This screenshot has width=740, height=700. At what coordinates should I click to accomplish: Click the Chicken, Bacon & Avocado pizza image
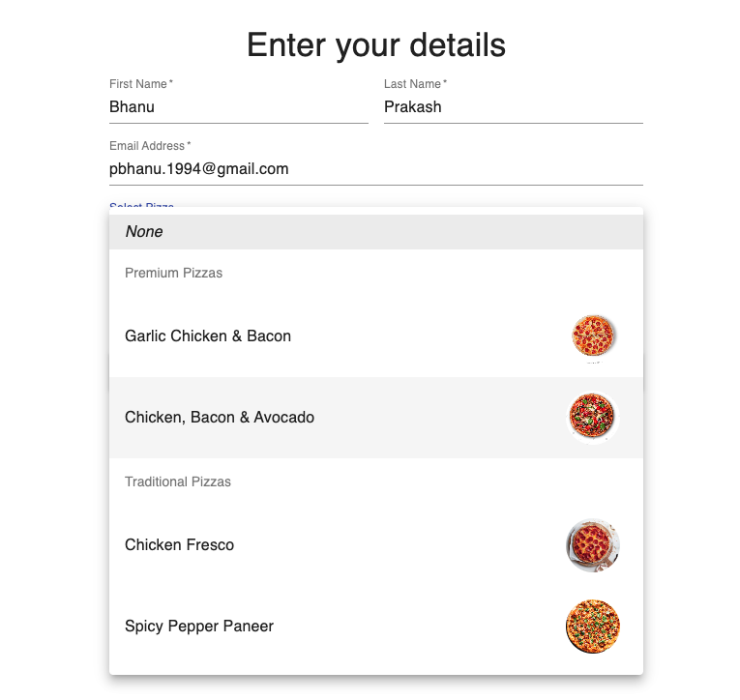point(592,418)
